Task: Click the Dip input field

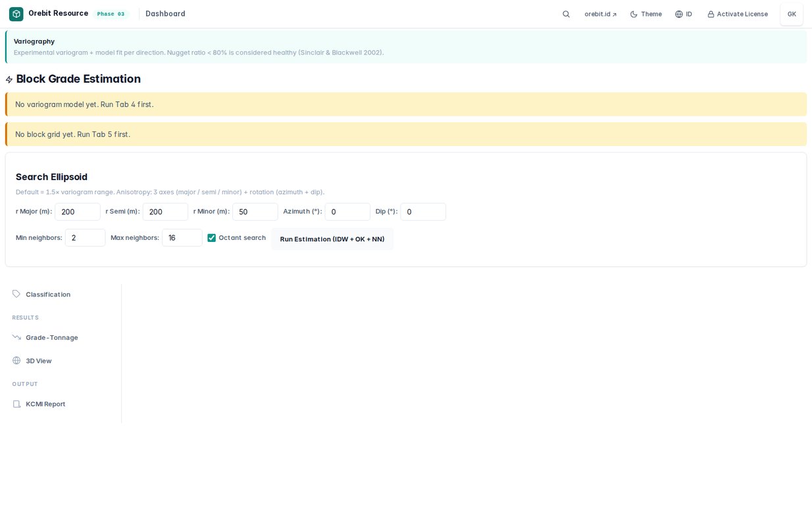Action: [x=423, y=212]
